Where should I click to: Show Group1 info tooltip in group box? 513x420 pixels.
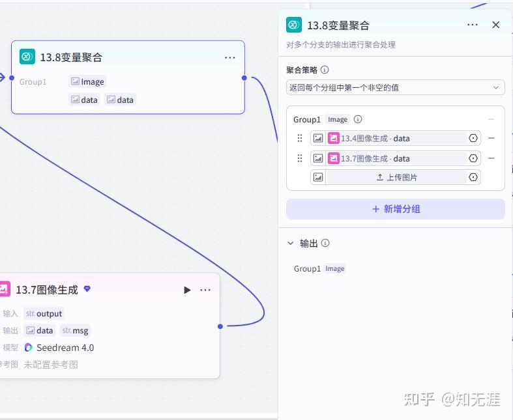tap(358, 119)
